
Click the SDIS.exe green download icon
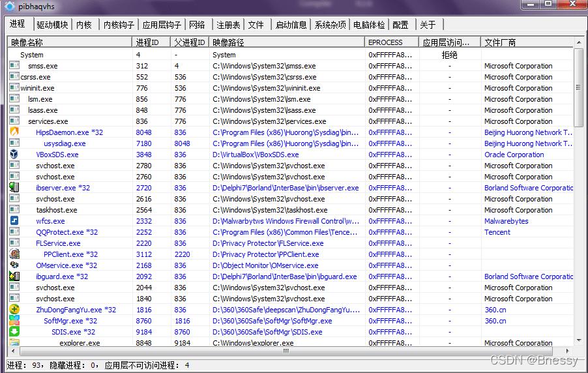pos(14,332)
